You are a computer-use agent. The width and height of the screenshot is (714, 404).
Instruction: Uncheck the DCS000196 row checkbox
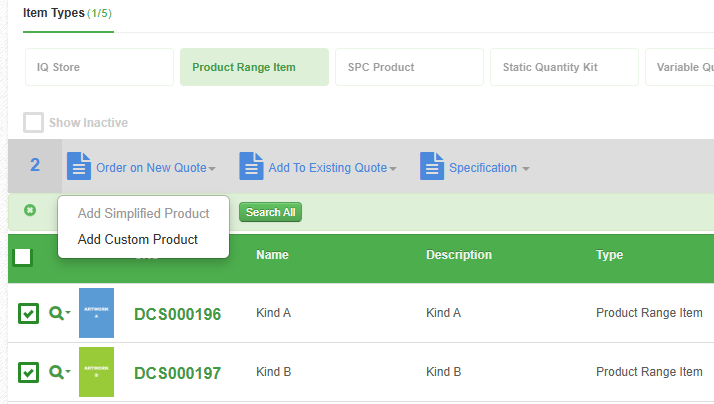29,313
